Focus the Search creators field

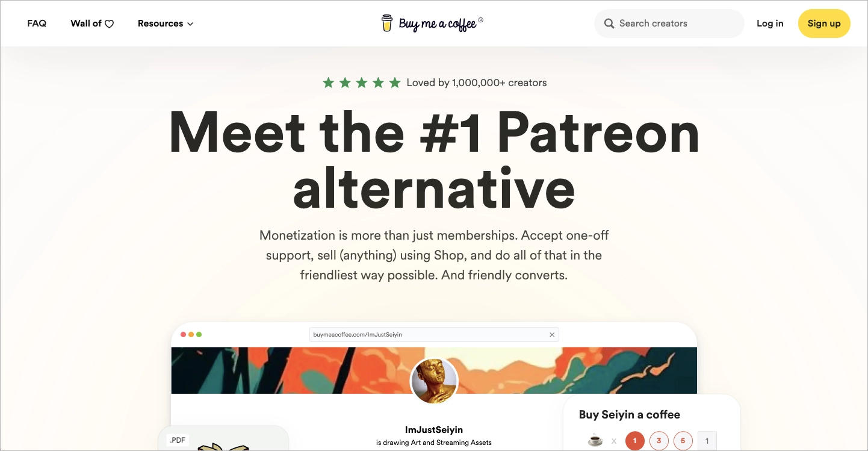(x=669, y=23)
